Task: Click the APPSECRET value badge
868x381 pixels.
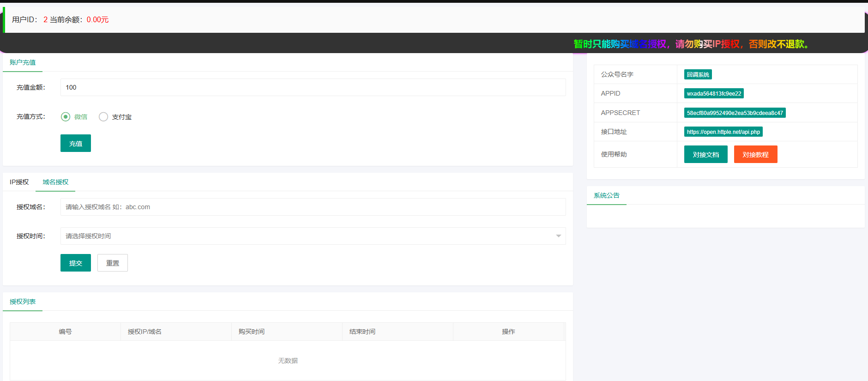Action: (x=735, y=113)
